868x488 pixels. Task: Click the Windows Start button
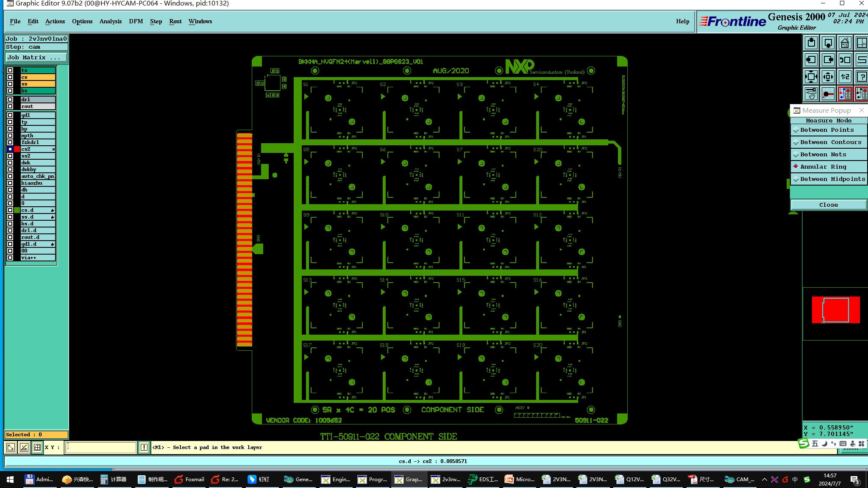tap(10, 480)
